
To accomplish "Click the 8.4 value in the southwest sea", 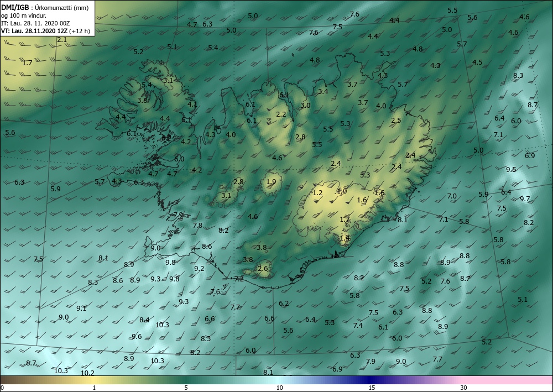I will (144, 320).
